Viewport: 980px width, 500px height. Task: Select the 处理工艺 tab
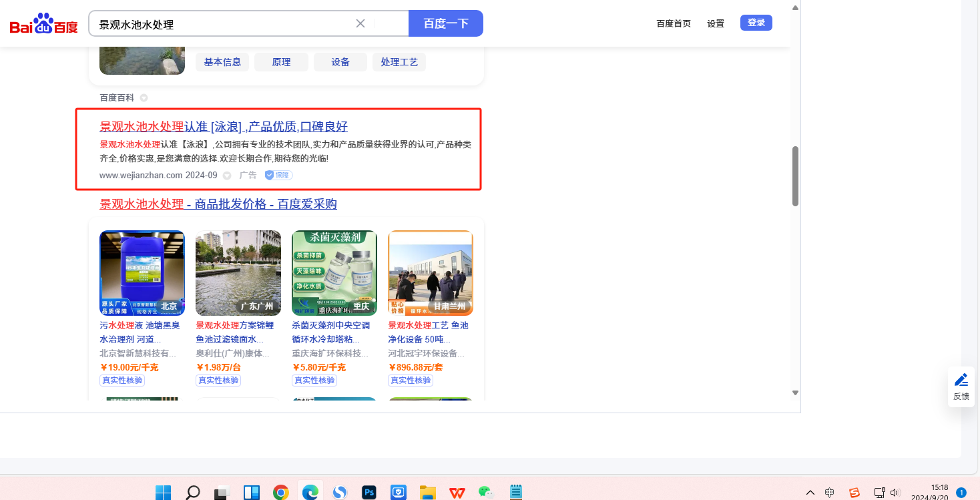click(x=399, y=62)
